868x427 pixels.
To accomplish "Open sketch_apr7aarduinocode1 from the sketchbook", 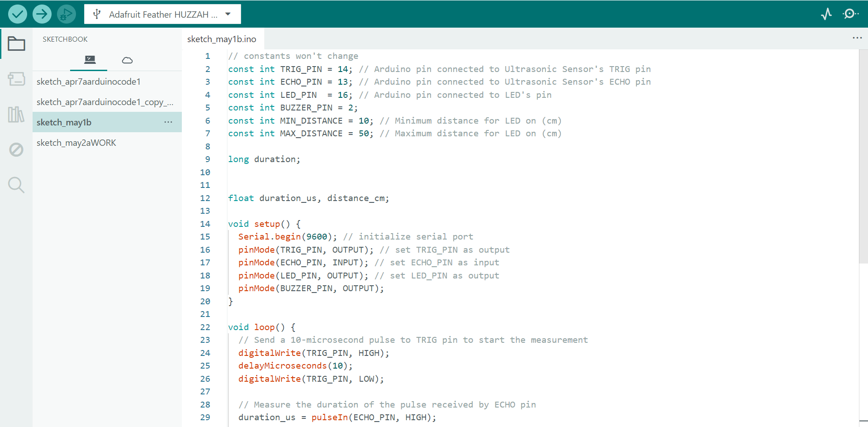I will 89,82.
